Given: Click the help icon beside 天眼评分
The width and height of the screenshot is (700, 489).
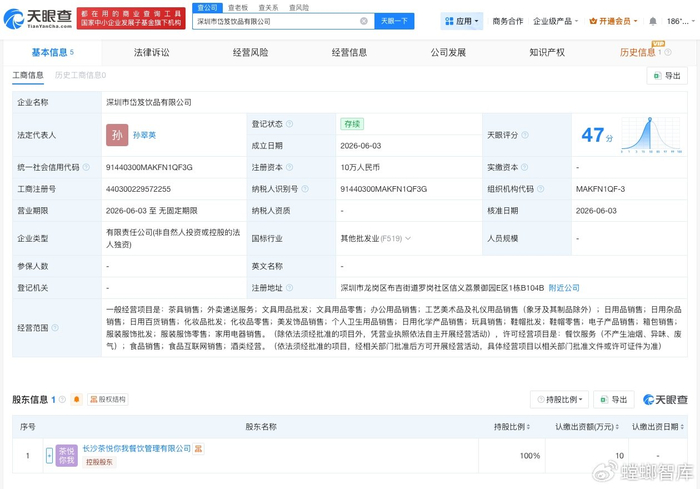Looking at the screenshot, I should click(x=525, y=135).
